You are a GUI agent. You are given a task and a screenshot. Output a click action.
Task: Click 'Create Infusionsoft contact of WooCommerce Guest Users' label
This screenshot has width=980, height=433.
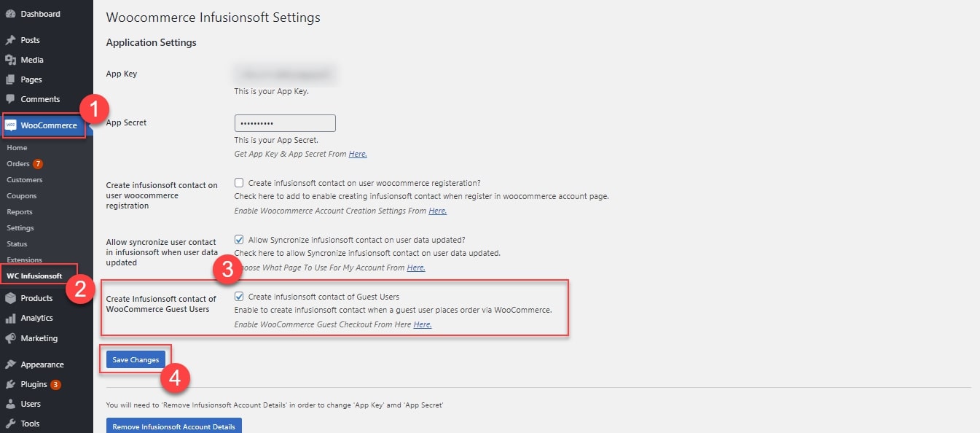coord(161,304)
